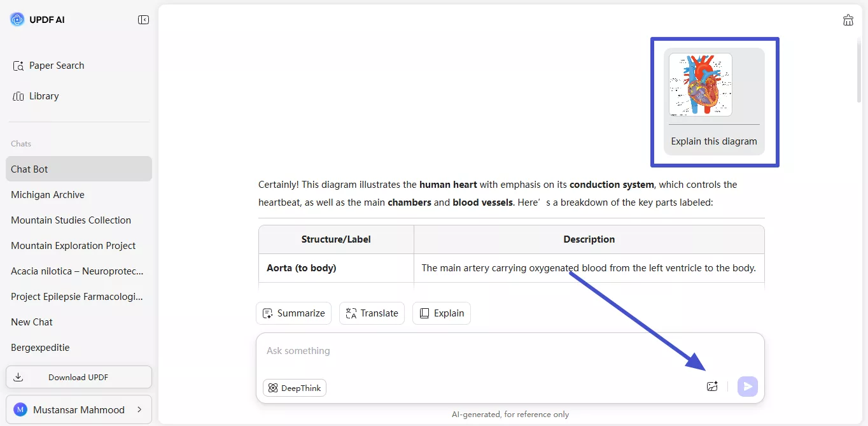The height and width of the screenshot is (426, 868).
Task: Open the heart diagram thumbnail
Action: pyautogui.click(x=700, y=85)
